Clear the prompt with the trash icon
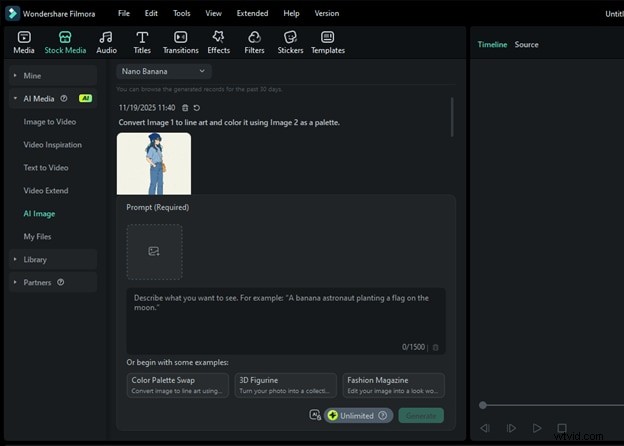Image resolution: width=624 pixels, height=446 pixels. point(435,347)
